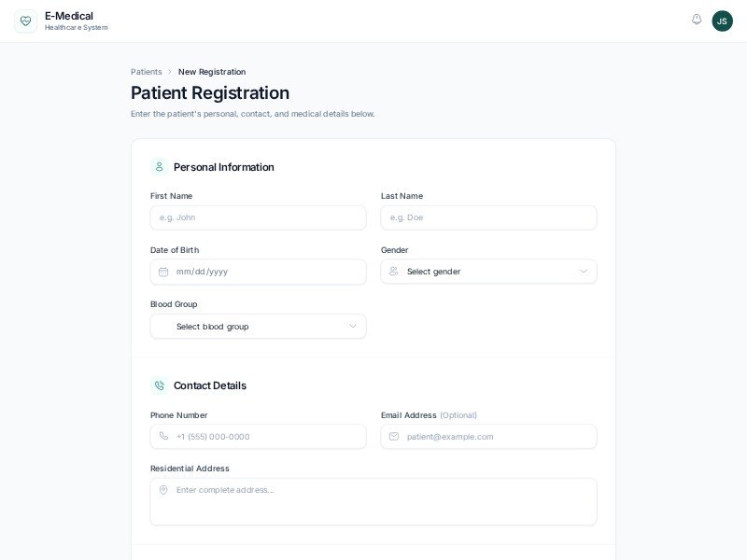Click the person icon in Gender field
The image size is (747, 560).
pyautogui.click(x=394, y=272)
